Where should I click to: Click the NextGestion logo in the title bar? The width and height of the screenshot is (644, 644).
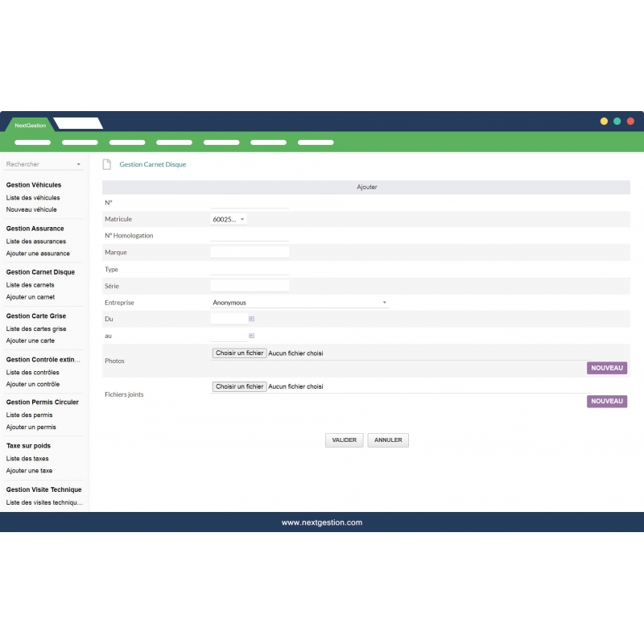pyautogui.click(x=30, y=126)
